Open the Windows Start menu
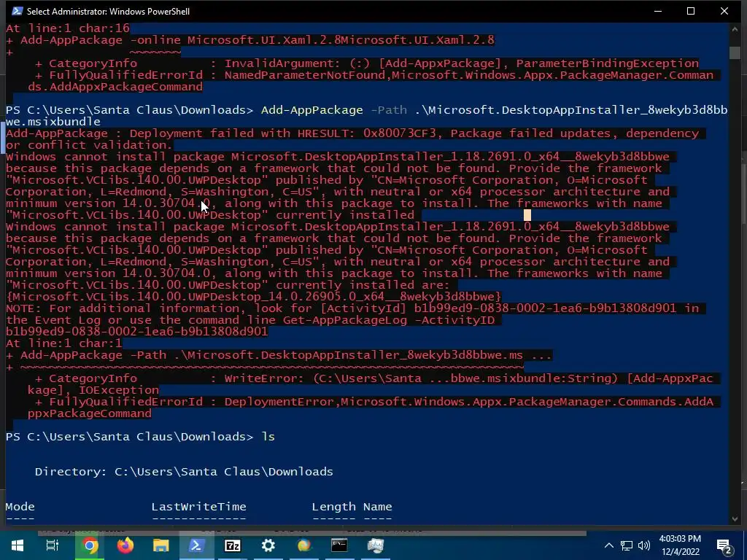Viewport: 747px width, 560px height. point(18,545)
